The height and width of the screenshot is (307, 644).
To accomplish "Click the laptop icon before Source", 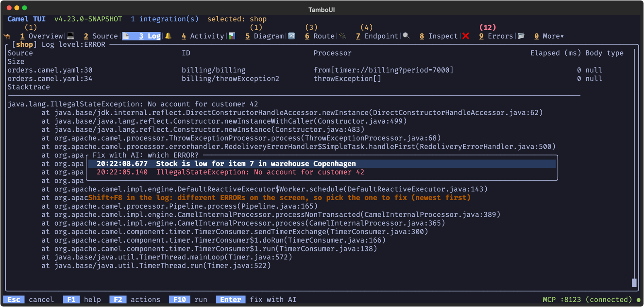I will point(71,36).
